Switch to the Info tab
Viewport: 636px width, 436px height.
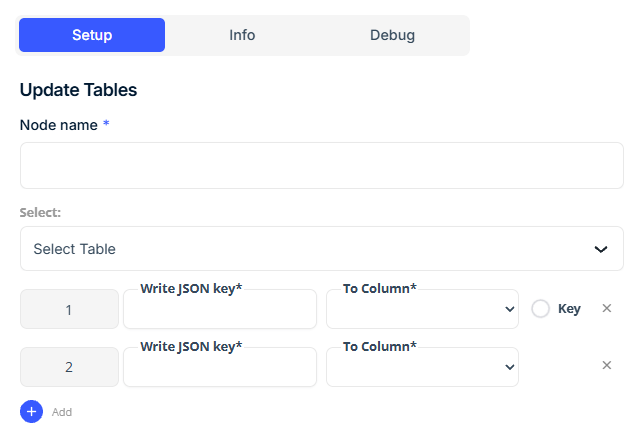[x=242, y=35]
